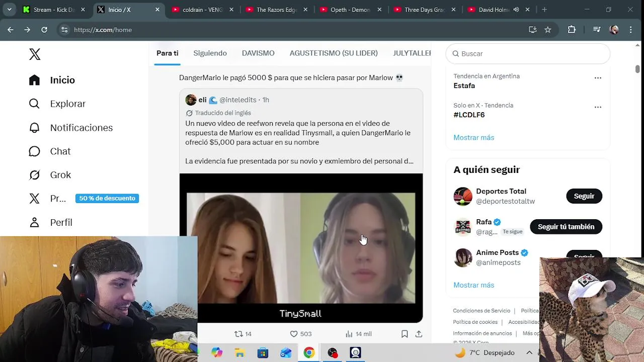This screenshot has height=362, width=644.
Task: Click the 50 % de descuento badge
Action: point(107,198)
